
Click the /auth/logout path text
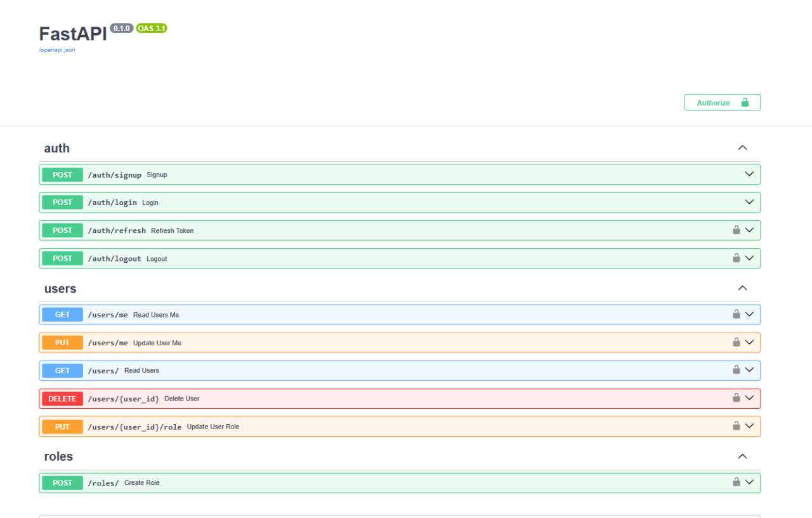click(x=115, y=258)
